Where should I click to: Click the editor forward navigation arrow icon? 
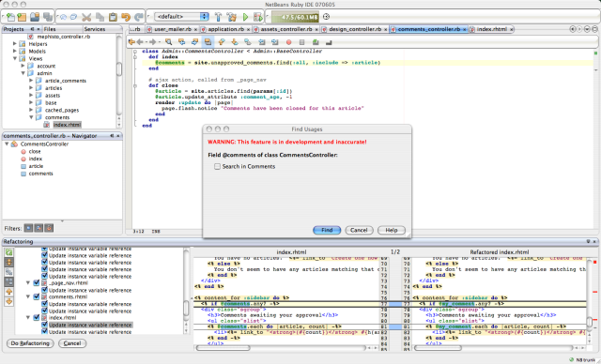pyautogui.click(x=152, y=41)
